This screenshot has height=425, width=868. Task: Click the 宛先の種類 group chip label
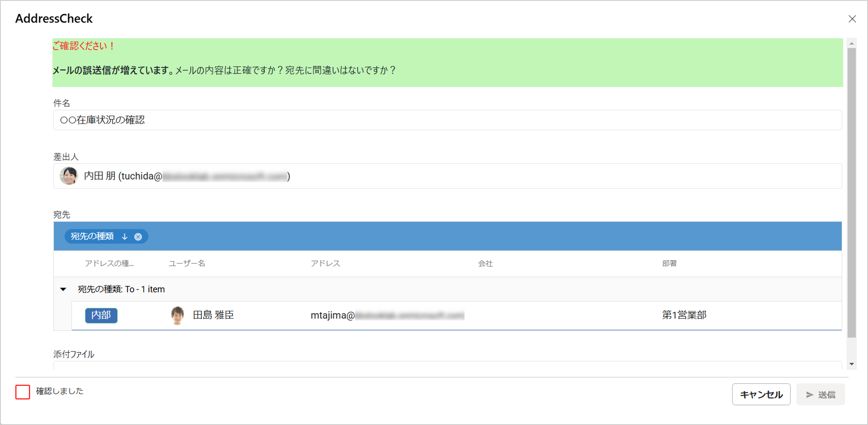tap(92, 236)
